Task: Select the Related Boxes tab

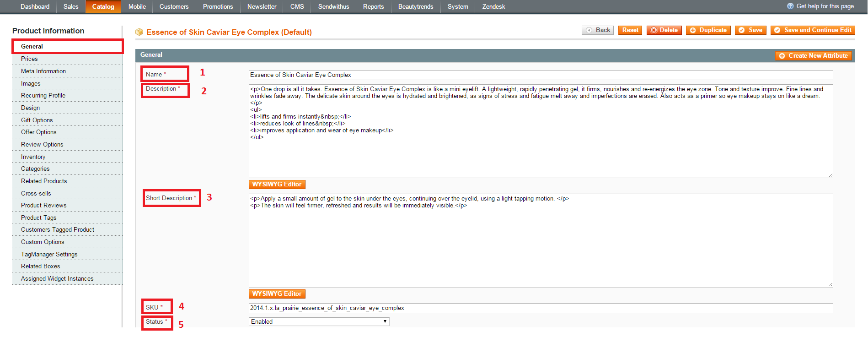Action: tap(68, 266)
